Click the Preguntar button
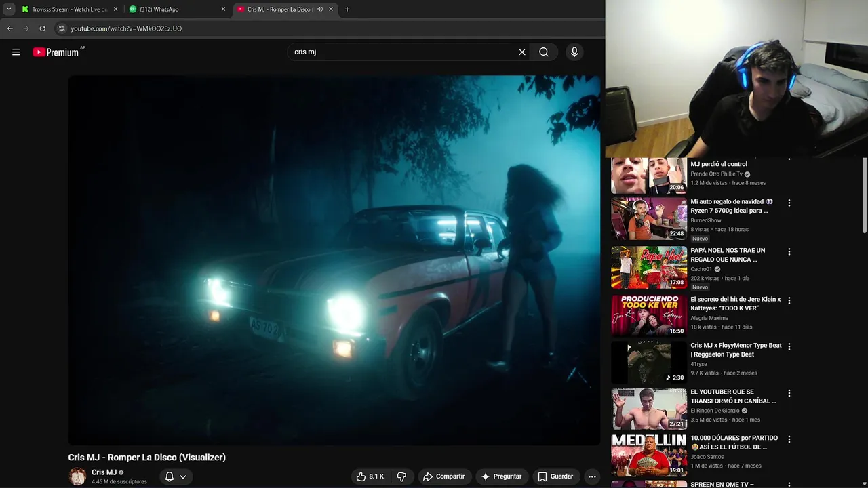Screen dimensions: 868x488 tap(501, 476)
